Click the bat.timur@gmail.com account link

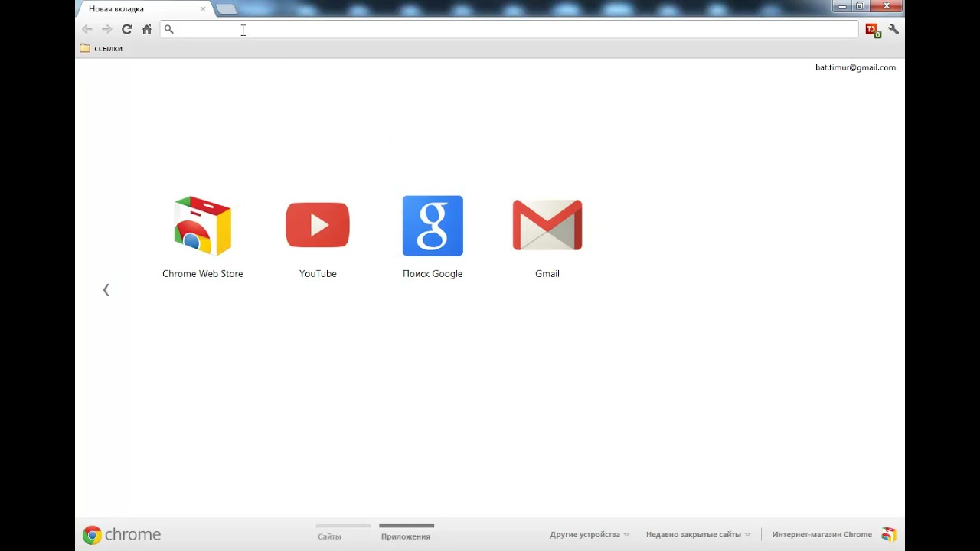[x=855, y=67]
